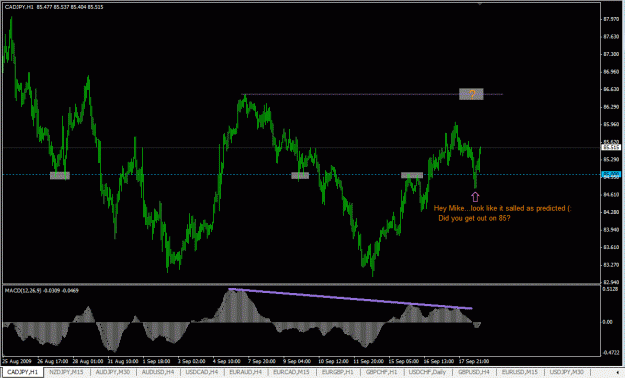Click the 'Hey Mike...look like it sailed' text label
This screenshot has height=378, width=625.
pyautogui.click(x=502, y=208)
